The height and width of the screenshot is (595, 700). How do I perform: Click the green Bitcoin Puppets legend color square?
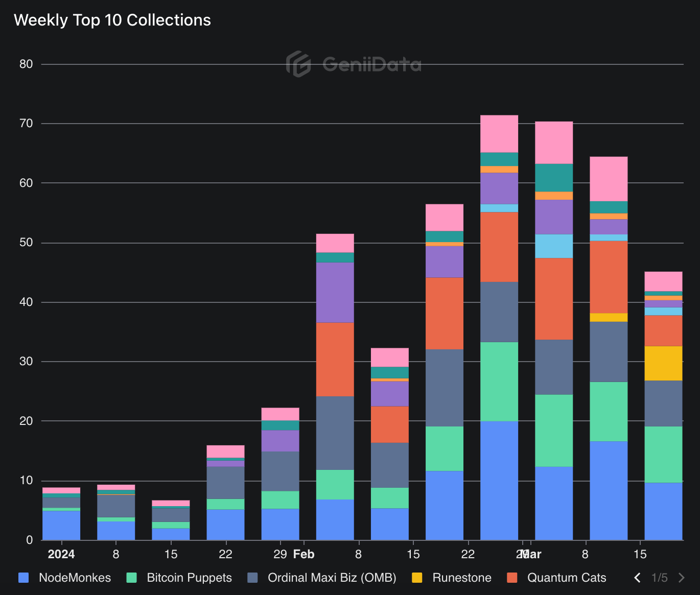(x=131, y=578)
